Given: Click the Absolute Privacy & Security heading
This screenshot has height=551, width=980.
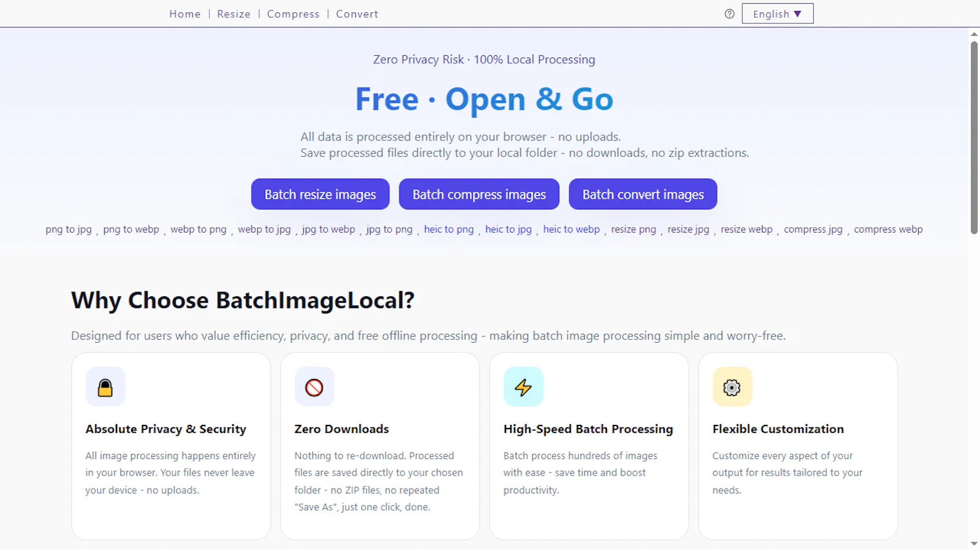Looking at the screenshot, I should pyautogui.click(x=166, y=429).
